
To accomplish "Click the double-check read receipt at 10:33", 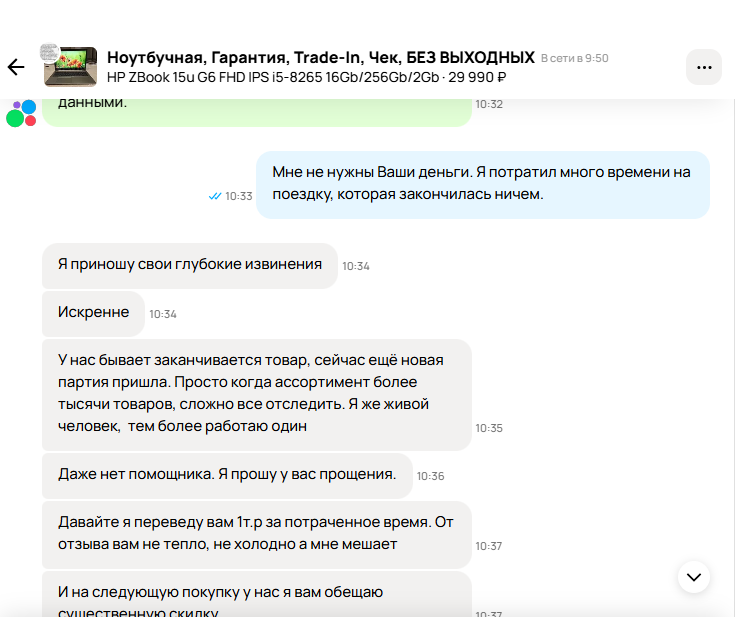I will click(x=214, y=196).
